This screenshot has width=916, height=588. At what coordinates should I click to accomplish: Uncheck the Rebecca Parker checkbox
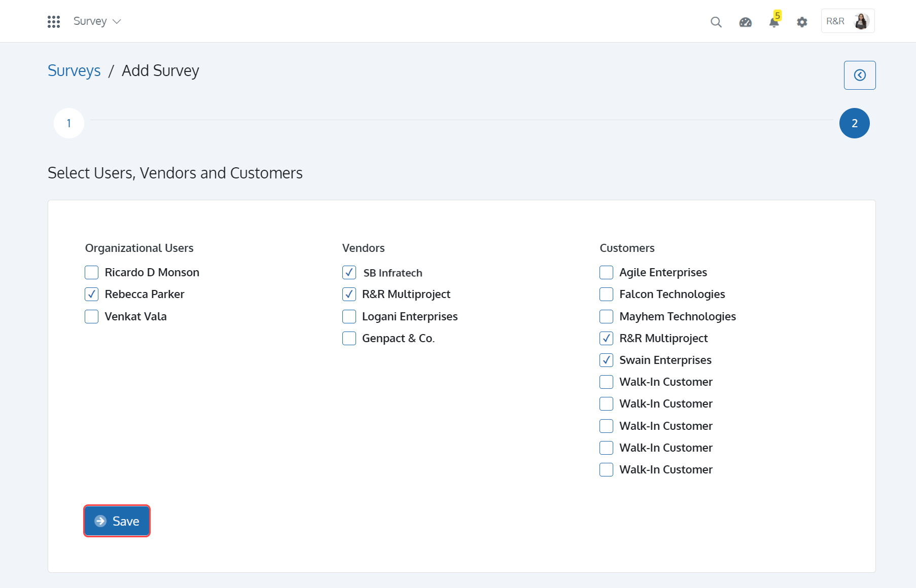coord(91,294)
